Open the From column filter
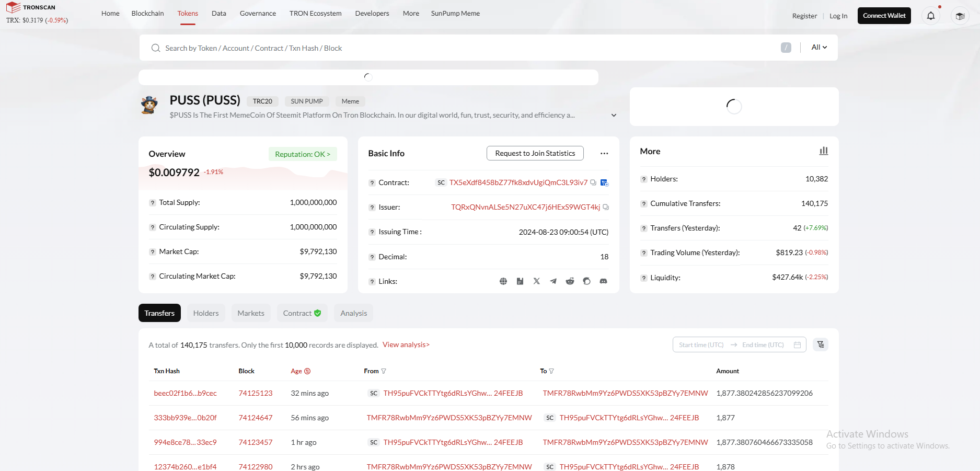 pos(384,371)
